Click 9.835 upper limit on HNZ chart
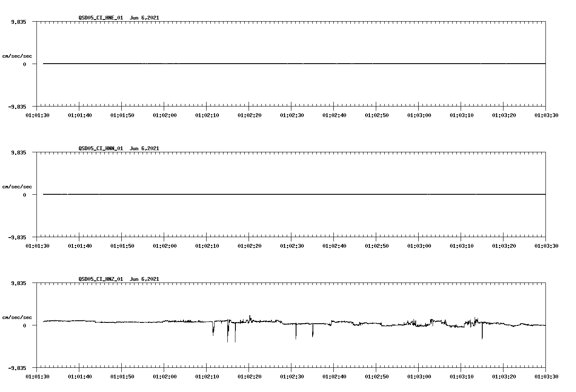Viewport: 576px width, 392px height. pos(19,283)
